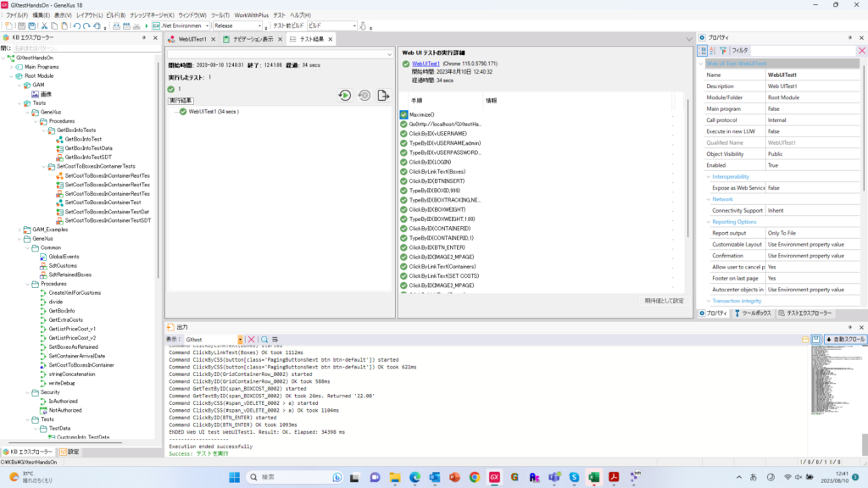Expand the Main Programs tree node
This screenshot has width=868, height=488.
(x=11, y=67)
